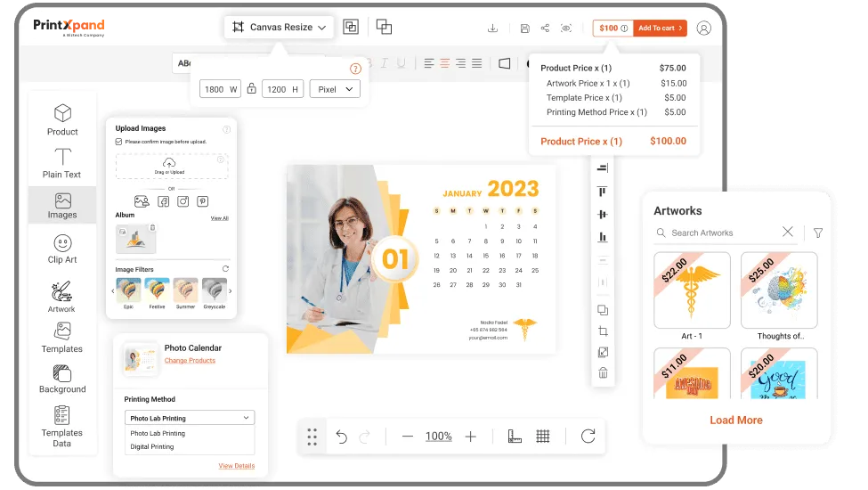Open the user account profile icon
Viewport: 868px width, 490px height.
point(703,29)
